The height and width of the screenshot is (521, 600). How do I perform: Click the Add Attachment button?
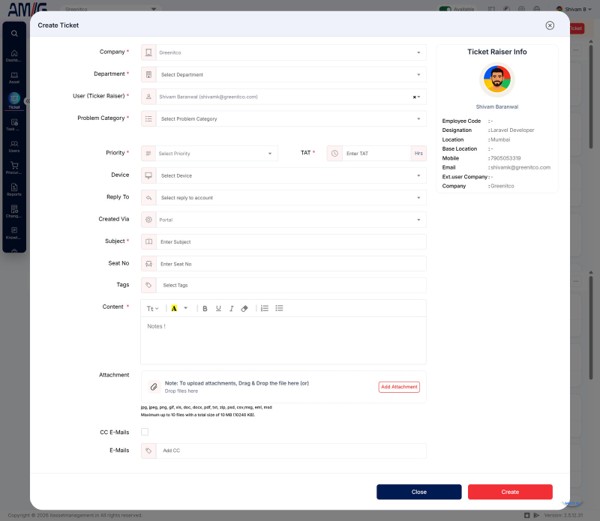[x=399, y=387]
